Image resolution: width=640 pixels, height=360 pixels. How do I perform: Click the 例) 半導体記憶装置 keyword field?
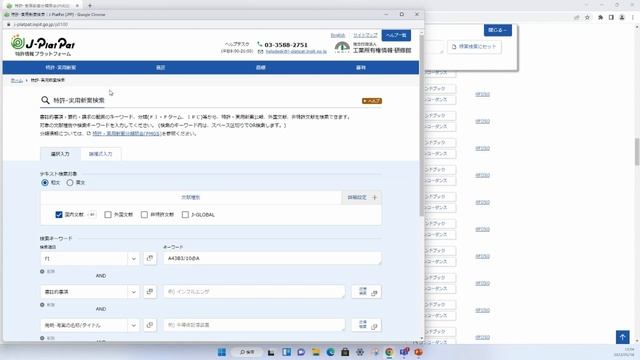pos(254,325)
